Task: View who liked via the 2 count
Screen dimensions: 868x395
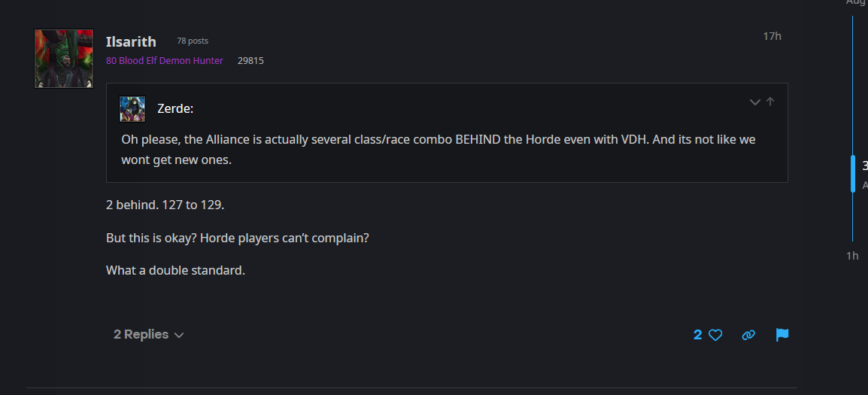Action: pyautogui.click(x=697, y=335)
